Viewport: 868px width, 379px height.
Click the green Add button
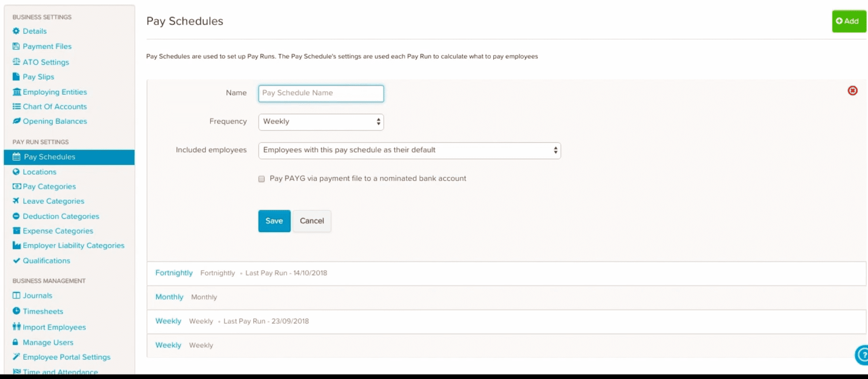tap(849, 21)
